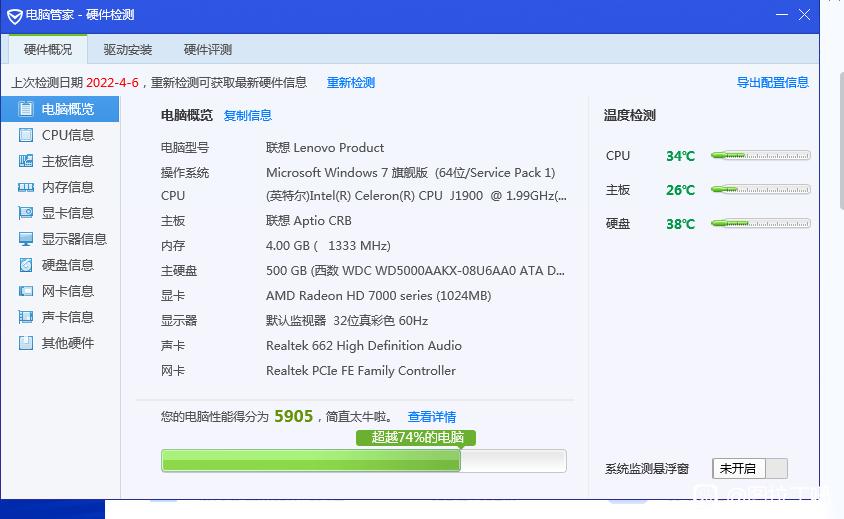
Task: Open the 显卡信息 graphics card icon
Action: (x=25, y=213)
